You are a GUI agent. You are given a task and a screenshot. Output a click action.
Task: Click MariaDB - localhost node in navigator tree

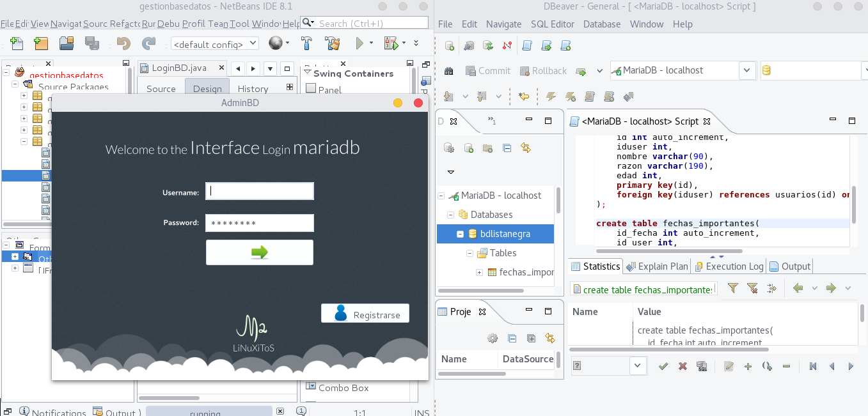tap(494, 196)
